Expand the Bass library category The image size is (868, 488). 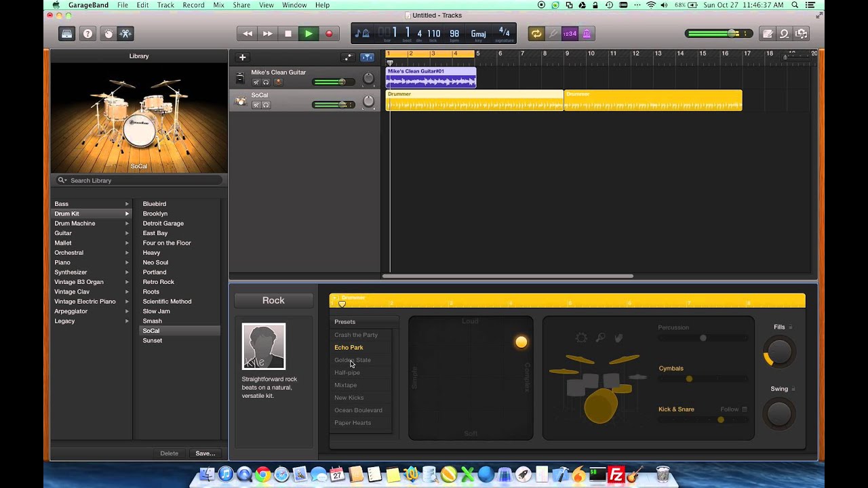(x=127, y=204)
